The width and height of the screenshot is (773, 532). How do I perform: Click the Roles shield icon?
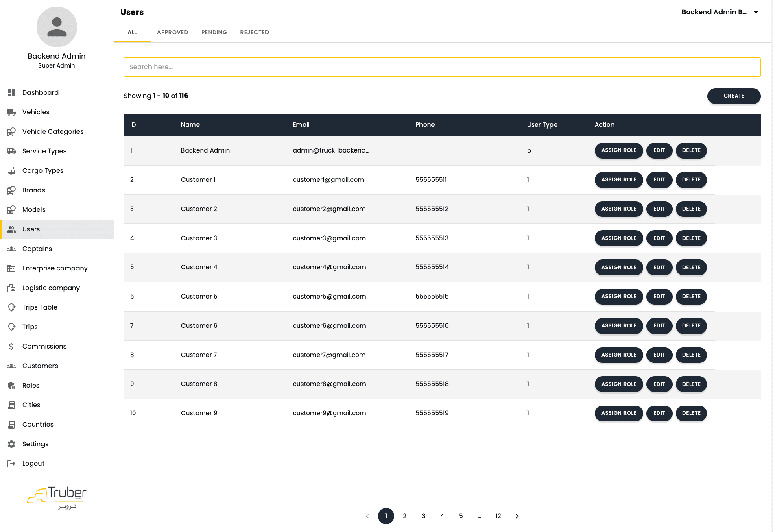[11, 386]
